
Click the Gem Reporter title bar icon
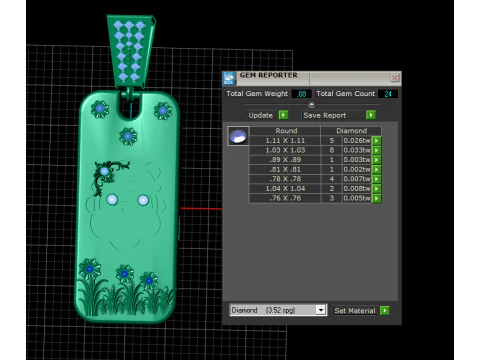(x=229, y=78)
